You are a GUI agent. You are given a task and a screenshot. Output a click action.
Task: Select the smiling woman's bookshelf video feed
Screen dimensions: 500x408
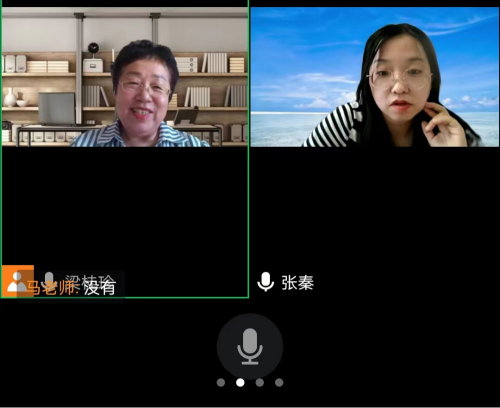125,77
